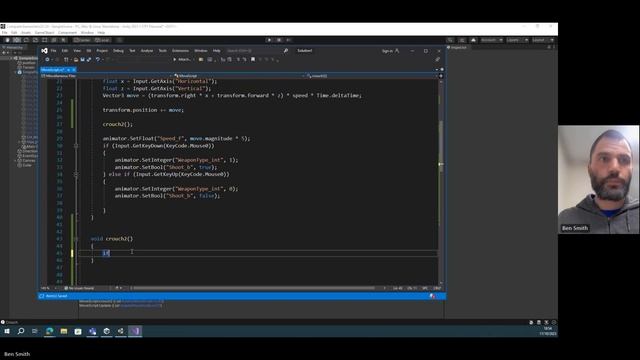The width and height of the screenshot is (640, 360).
Task: Click the Attach debugger button
Action: tap(182, 60)
